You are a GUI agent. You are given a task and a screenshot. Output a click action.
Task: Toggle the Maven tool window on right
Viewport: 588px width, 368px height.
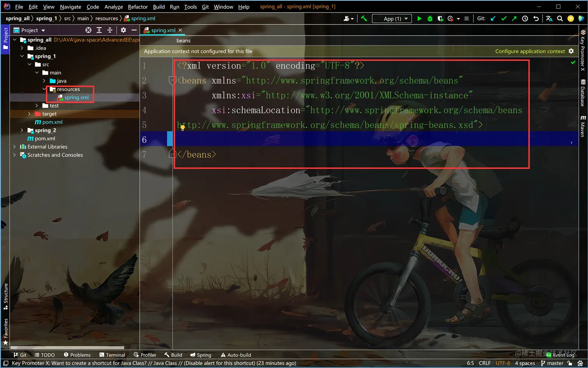583,126
